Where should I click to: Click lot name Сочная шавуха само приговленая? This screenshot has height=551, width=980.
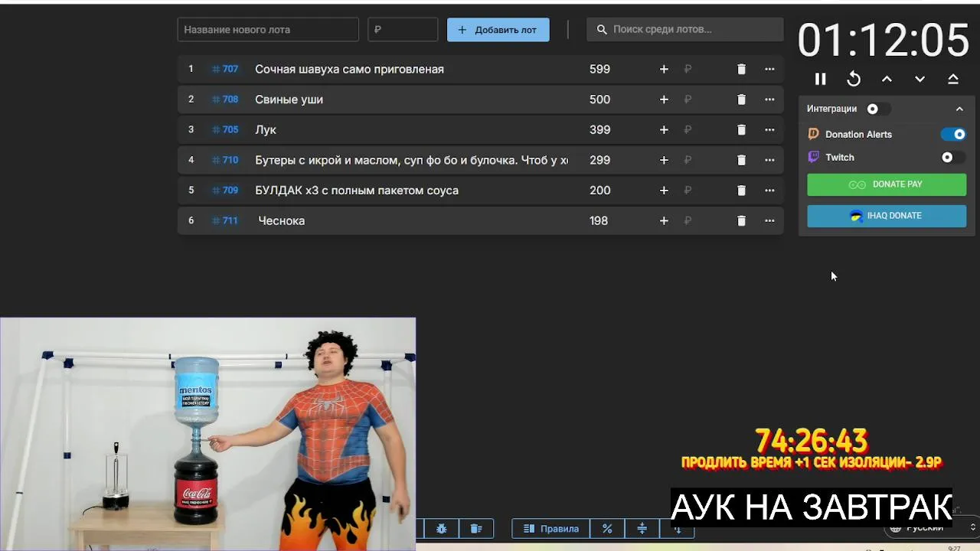pyautogui.click(x=349, y=69)
